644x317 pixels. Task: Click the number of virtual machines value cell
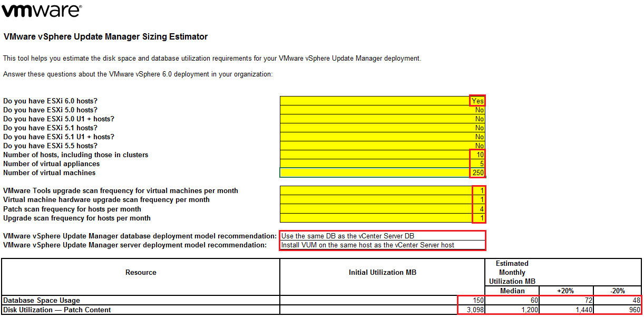[382, 172]
